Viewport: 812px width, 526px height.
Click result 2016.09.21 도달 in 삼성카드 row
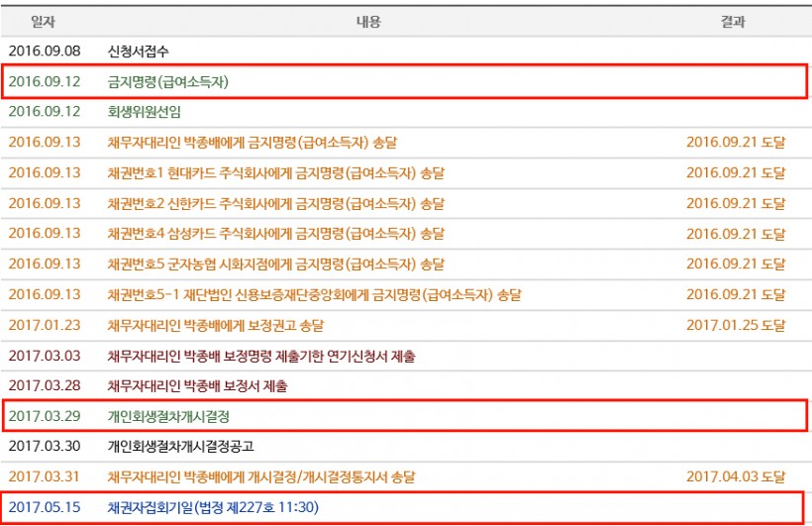pyautogui.click(x=736, y=233)
